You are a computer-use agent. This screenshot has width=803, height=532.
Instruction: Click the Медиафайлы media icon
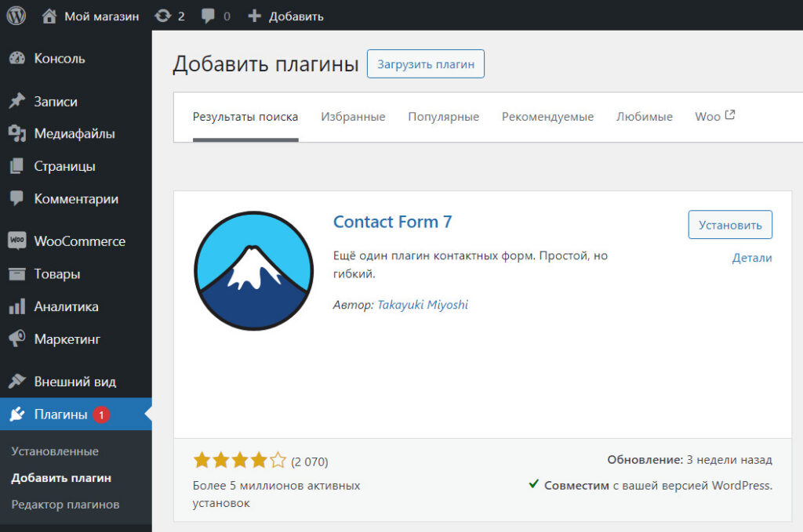point(17,133)
